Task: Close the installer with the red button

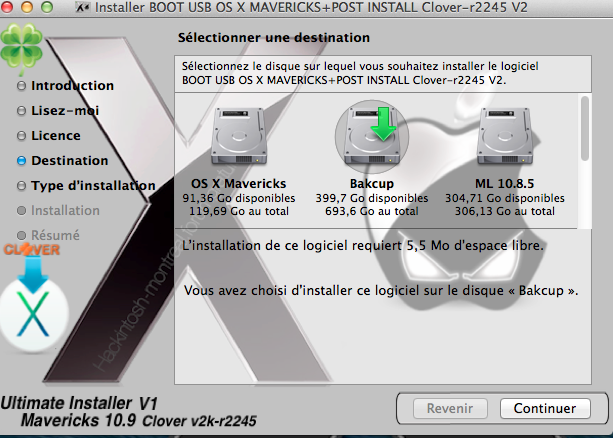Action: (x=7, y=7)
